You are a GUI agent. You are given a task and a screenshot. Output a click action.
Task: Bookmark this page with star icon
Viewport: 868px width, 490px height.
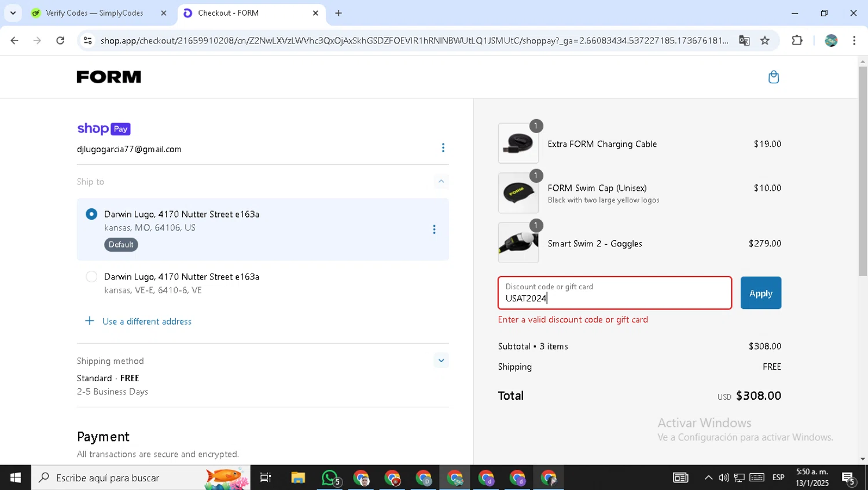coord(765,40)
